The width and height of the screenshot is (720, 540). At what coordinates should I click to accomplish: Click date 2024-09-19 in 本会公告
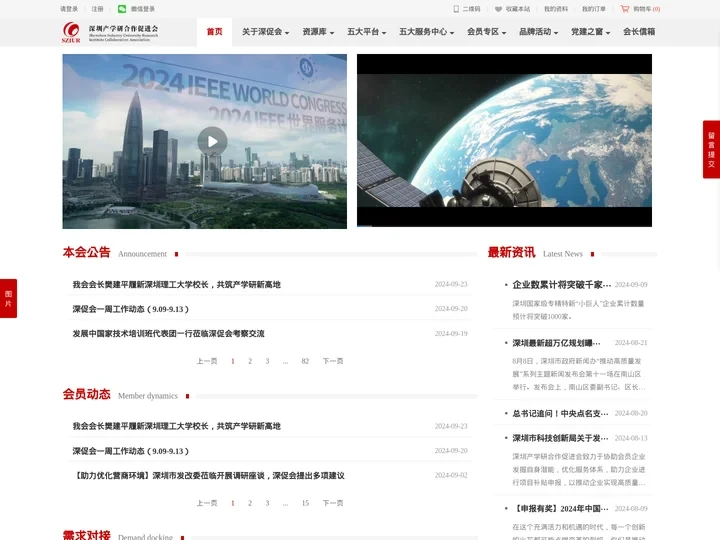click(451, 333)
